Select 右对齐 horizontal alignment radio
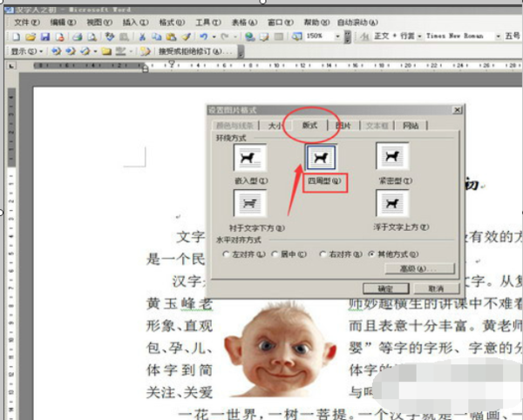Screen dimensions: 523x420 323,254
